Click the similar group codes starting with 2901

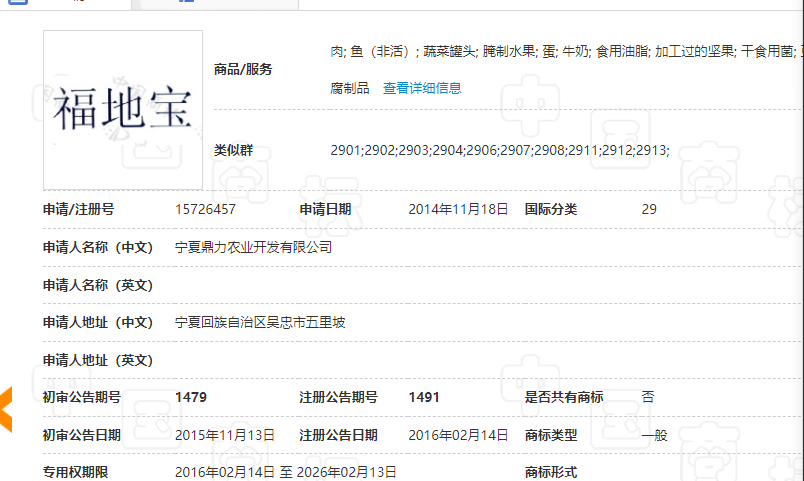499,151
